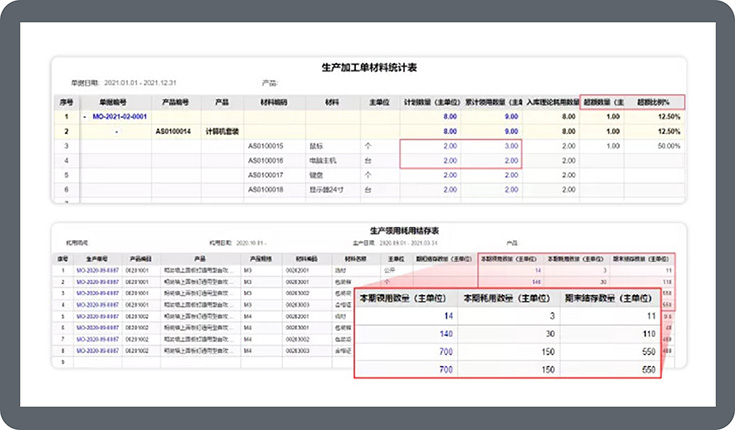Image resolution: width=735 pixels, height=430 pixels.
Task: Open row 5 production order link in consumption table
Action: [98, 317]
